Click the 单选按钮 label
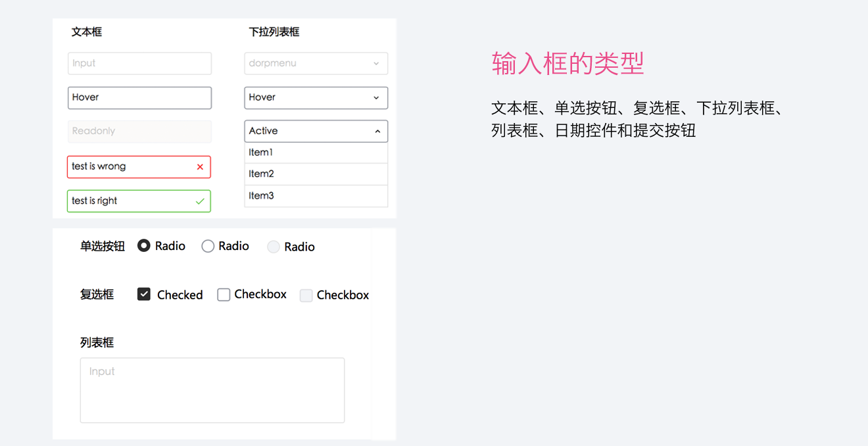868x446 pixels. pos(103,246)
